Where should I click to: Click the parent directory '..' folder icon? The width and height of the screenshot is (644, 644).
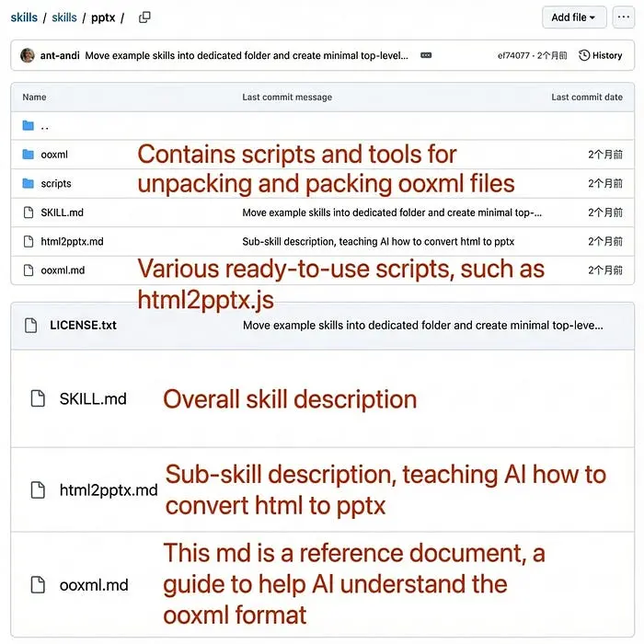coord(28,126)
